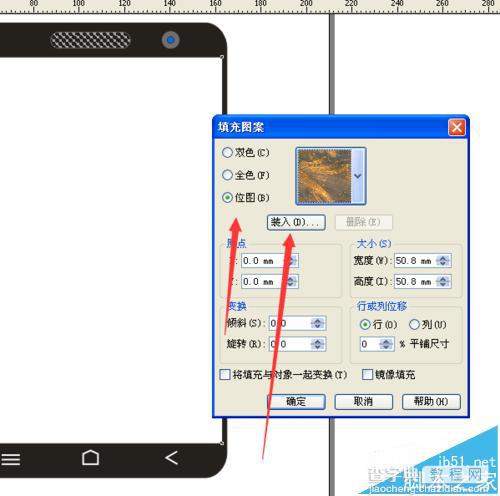This screenshot has width=500, height=496.
Task: Confirm with the 确定 button
Action: (296, 402)
